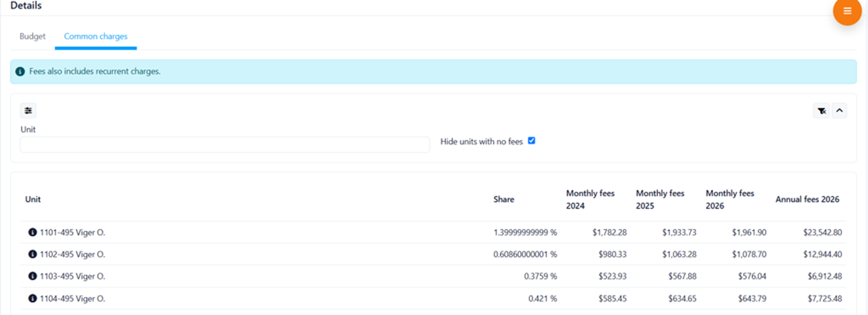
Task: Click info icon for 1103-495 Viger O.
Action: tap(32, 277)
